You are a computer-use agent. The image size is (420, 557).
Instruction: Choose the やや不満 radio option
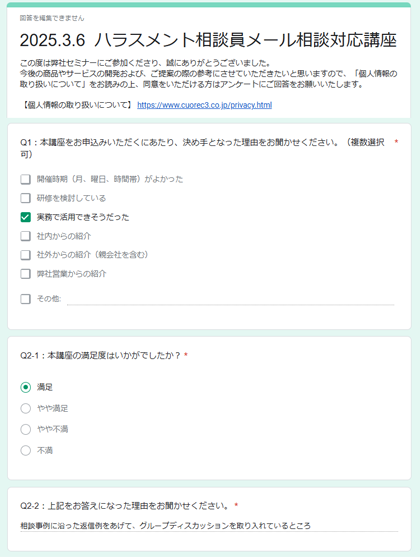26,429
